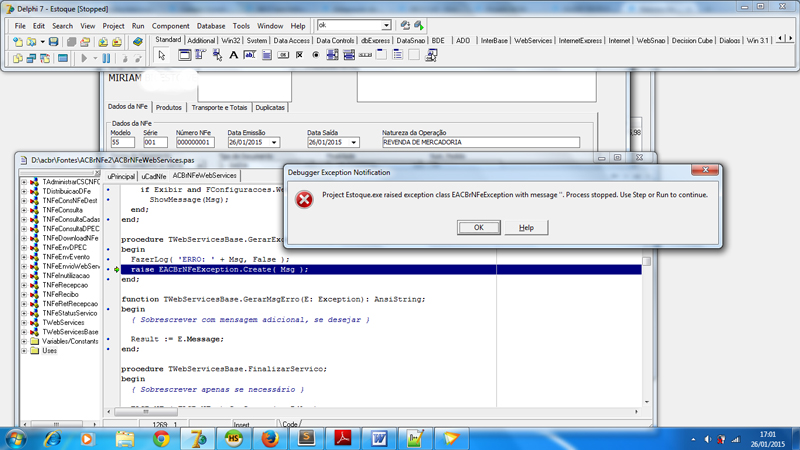
Task: Click the Open Project toolbar icon
Action: point(85,42)
